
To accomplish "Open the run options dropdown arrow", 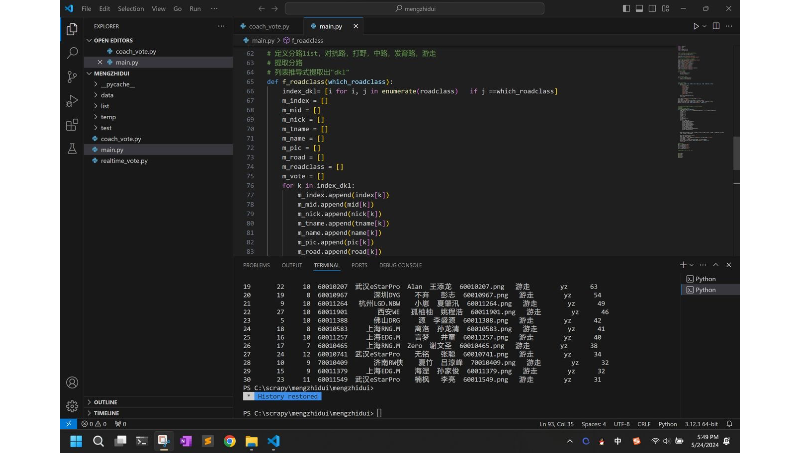I will pyautogui.click(x=705, y=26).
